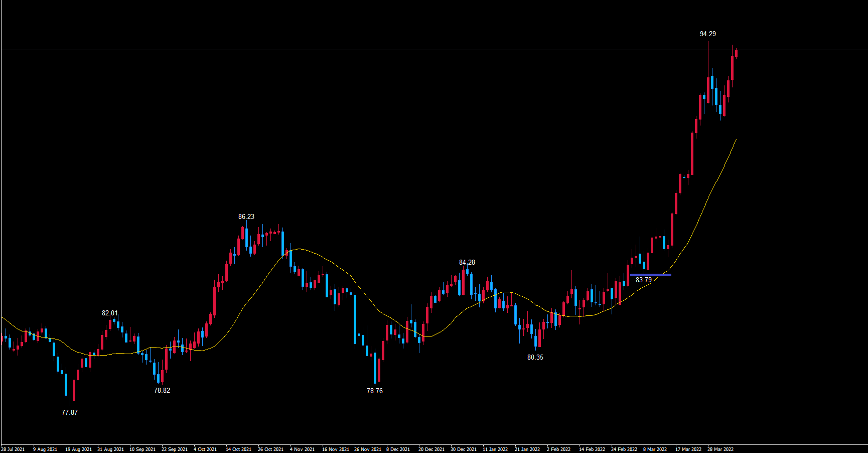The height and width of the screenshot is (453, 868).
Task: Click the 28 Jul 2021 date label
Action: 13,449
